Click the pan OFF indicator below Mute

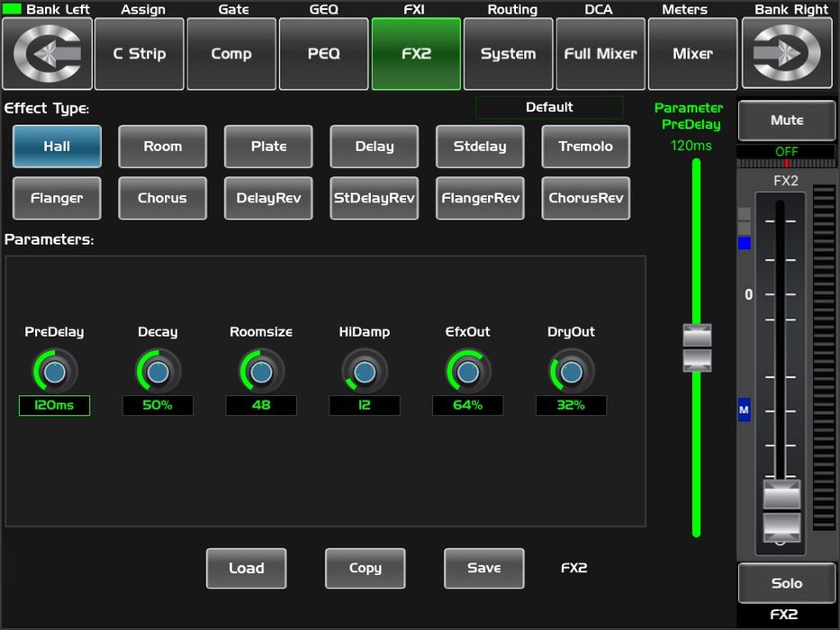(786, 151)
